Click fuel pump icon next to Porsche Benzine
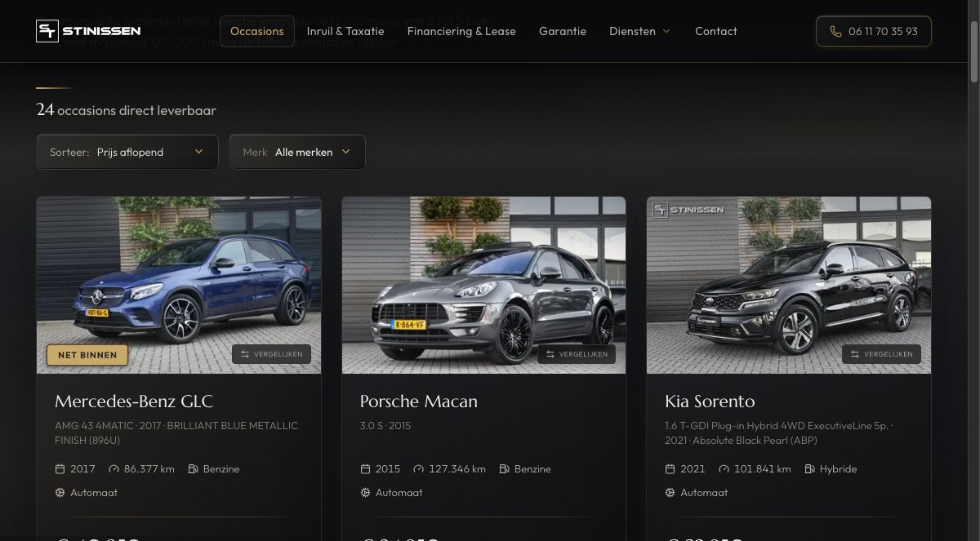Image resolution: width=980 pixels, height=541 pixels. pyautogui.click(x=505, y=469)
